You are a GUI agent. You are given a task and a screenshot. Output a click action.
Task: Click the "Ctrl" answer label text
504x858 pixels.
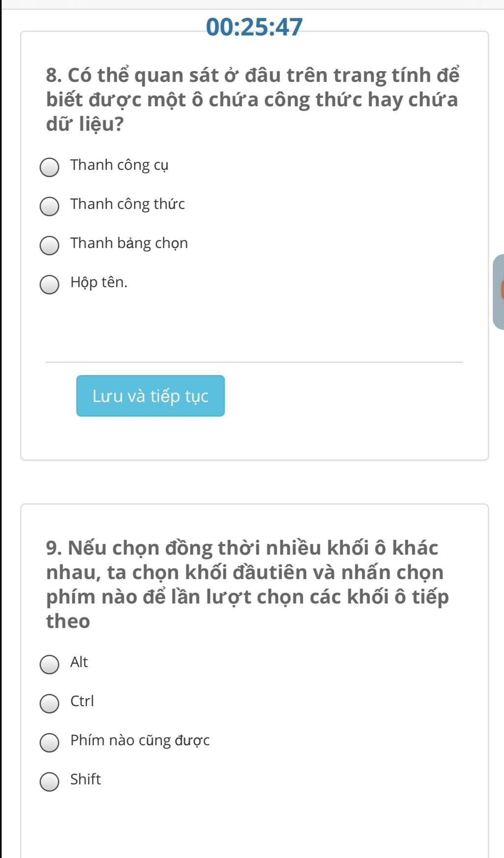82,701
